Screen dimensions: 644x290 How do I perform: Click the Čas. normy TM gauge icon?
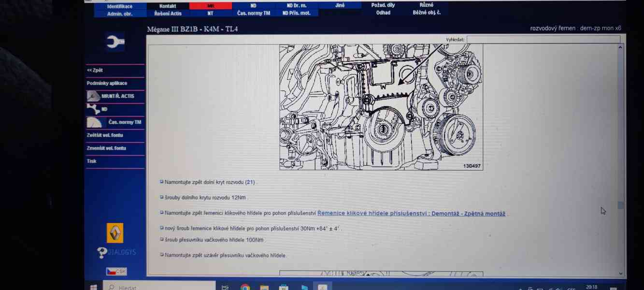[x=95, y=122]
